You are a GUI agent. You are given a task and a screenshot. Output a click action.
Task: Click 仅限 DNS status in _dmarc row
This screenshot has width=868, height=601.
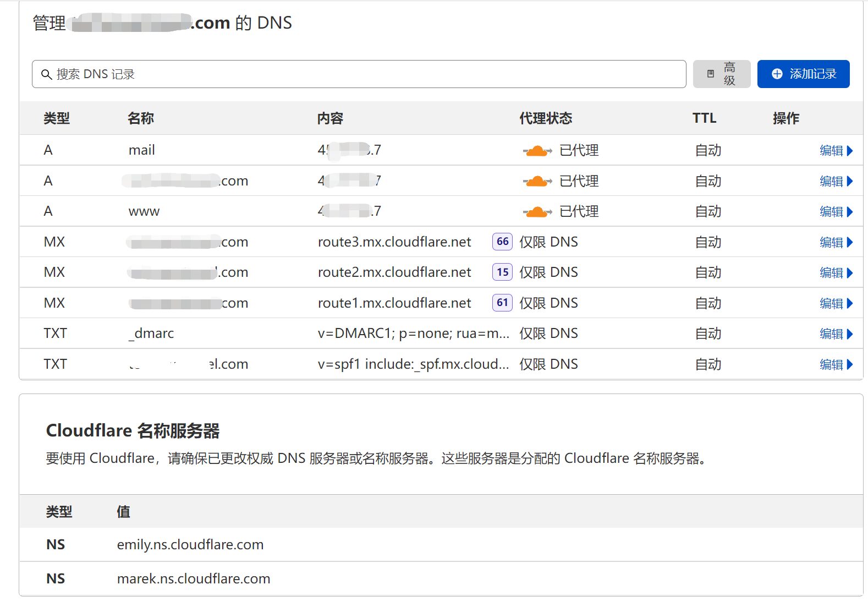tap(549, 334)
